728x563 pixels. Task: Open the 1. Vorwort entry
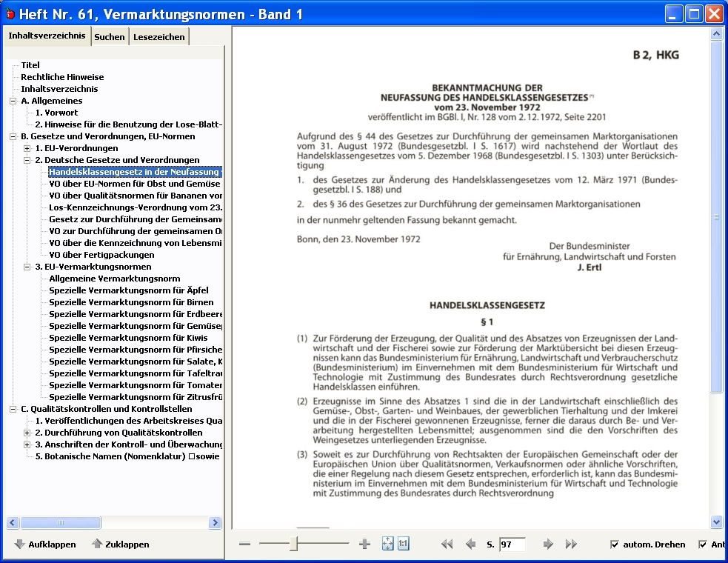(x=56, y=113)
